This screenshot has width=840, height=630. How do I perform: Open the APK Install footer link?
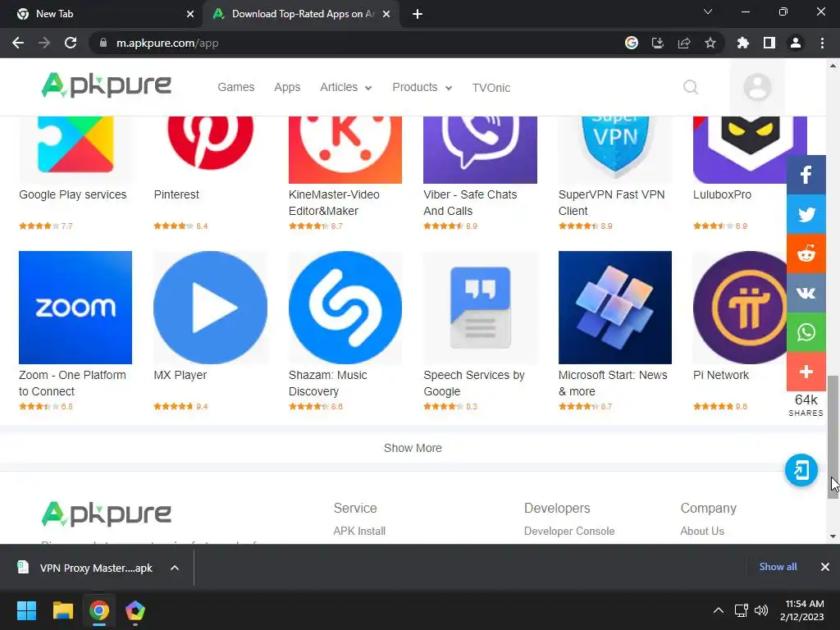(x=359, y=531)
